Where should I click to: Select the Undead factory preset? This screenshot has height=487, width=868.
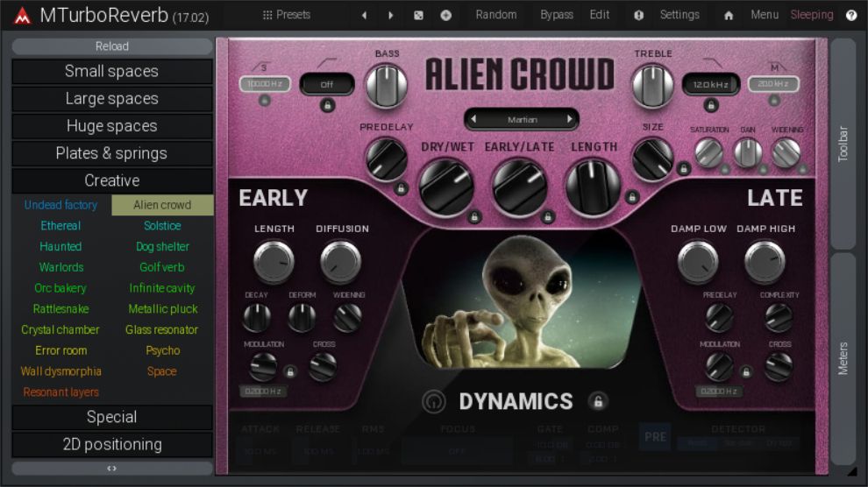60,205
